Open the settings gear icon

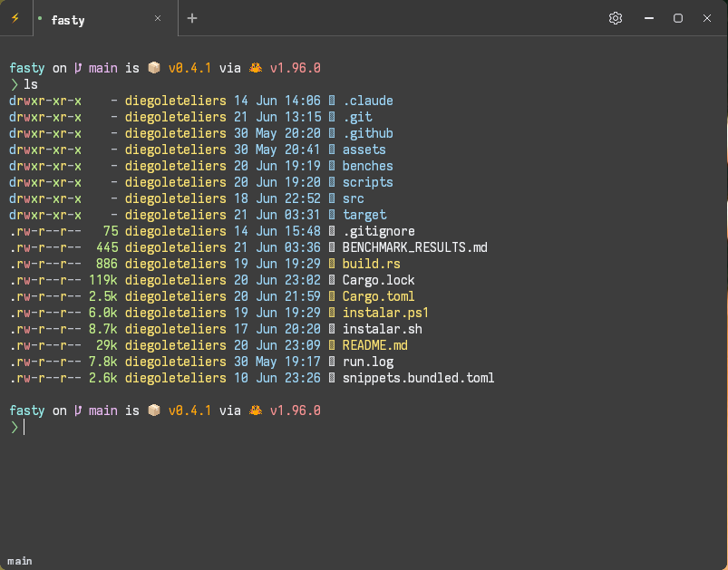[616, 18]
